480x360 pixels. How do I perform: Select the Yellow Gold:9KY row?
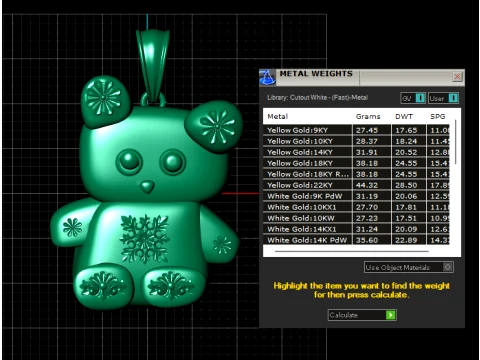coord(356,130)
